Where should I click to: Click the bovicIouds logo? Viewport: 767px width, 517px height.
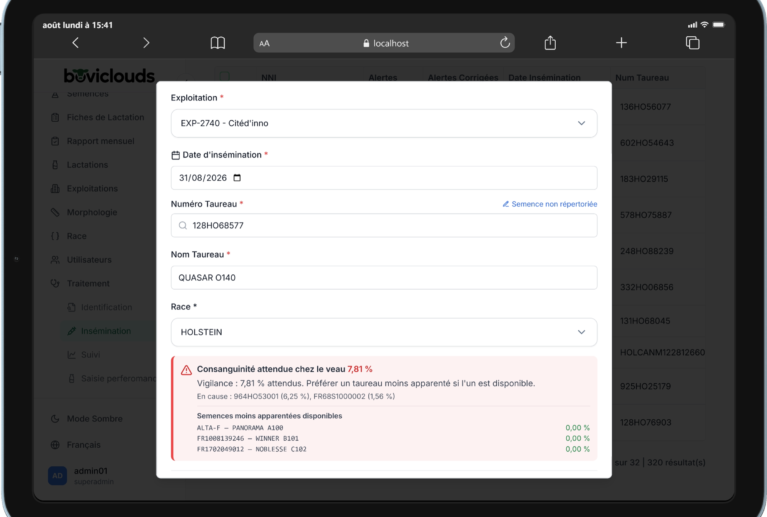109,75
